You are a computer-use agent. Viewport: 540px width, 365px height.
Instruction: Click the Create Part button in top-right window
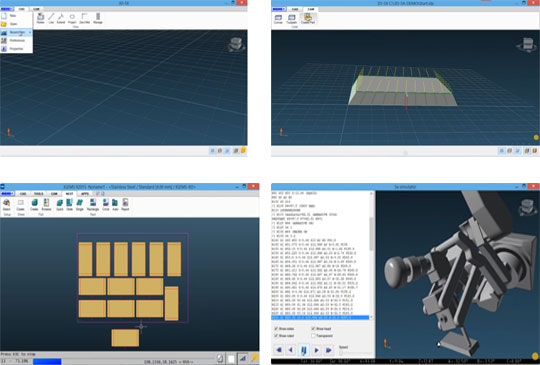coord(308,19)
